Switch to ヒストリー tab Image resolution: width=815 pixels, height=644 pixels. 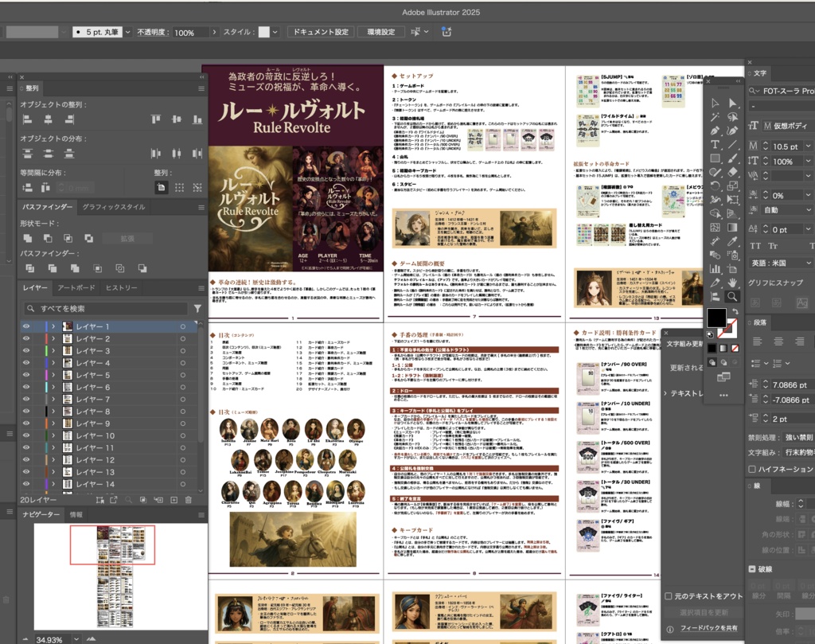122,287
